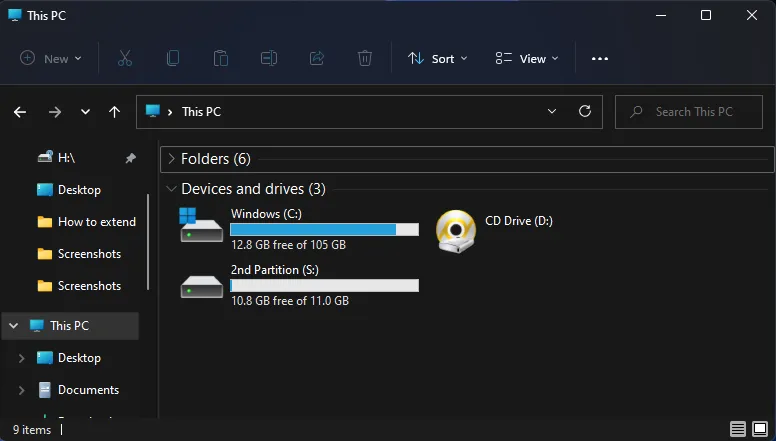The width and height of the screenshot is (776, 441).
Task: Click the Cut scissors icon
Action: click(x=125, y=58)
